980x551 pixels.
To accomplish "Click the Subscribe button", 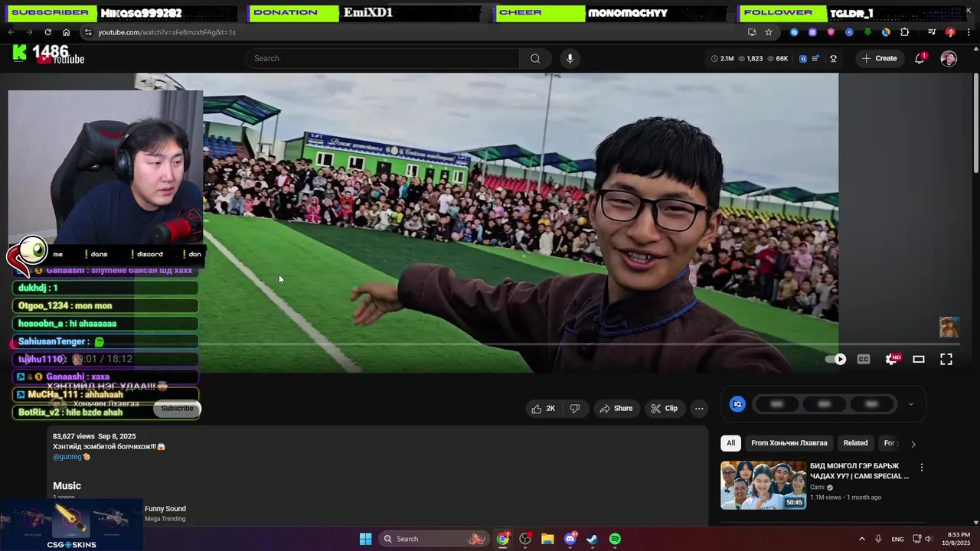I will (x=177, y=409).
